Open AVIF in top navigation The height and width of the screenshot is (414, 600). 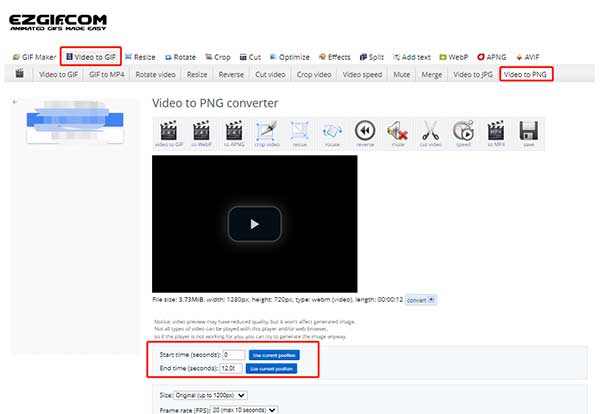(x=528, y=57)
